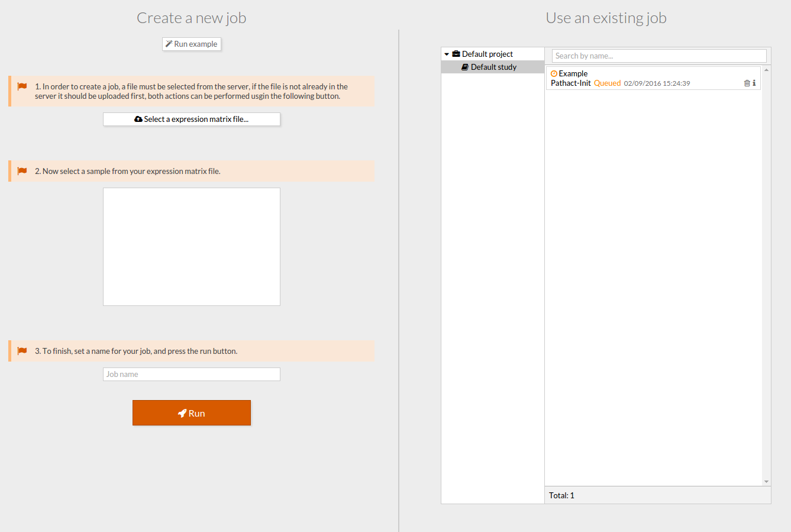Viewport: 791px width, 532px height.
Task: Click the book icon of Default study
Action: pos(465,67)
